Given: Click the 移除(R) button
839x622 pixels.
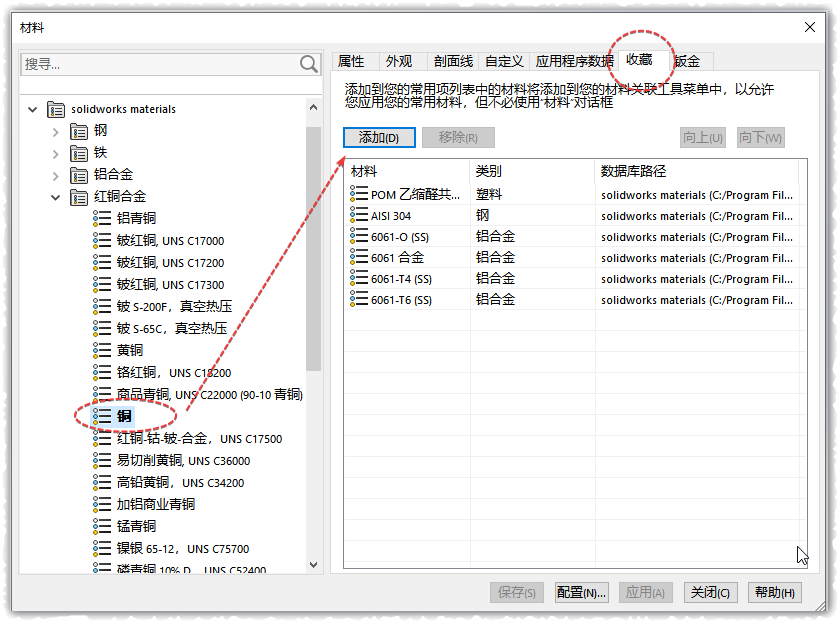Looking at the screenshot, I should [x=458, y=138].
